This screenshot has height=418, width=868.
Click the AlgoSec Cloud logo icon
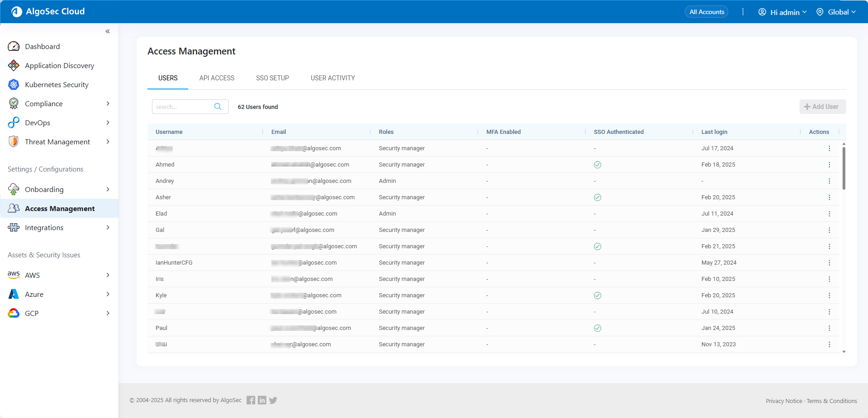point(16,12)
